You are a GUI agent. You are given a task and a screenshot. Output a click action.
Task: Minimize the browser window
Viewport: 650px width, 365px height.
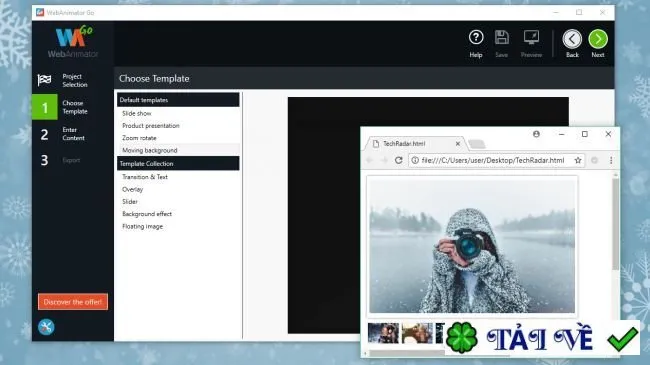(x=561, y=134)
